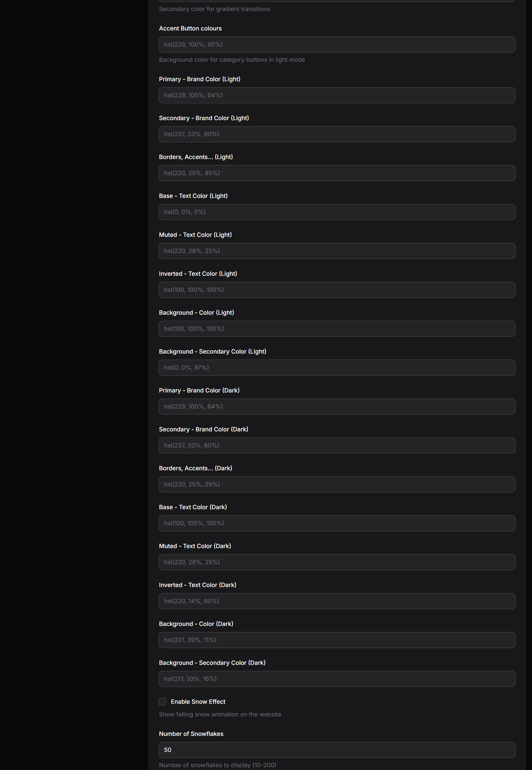Click the Base Text Color (Dark) input
Screen dimensions: 532x770
337,523
